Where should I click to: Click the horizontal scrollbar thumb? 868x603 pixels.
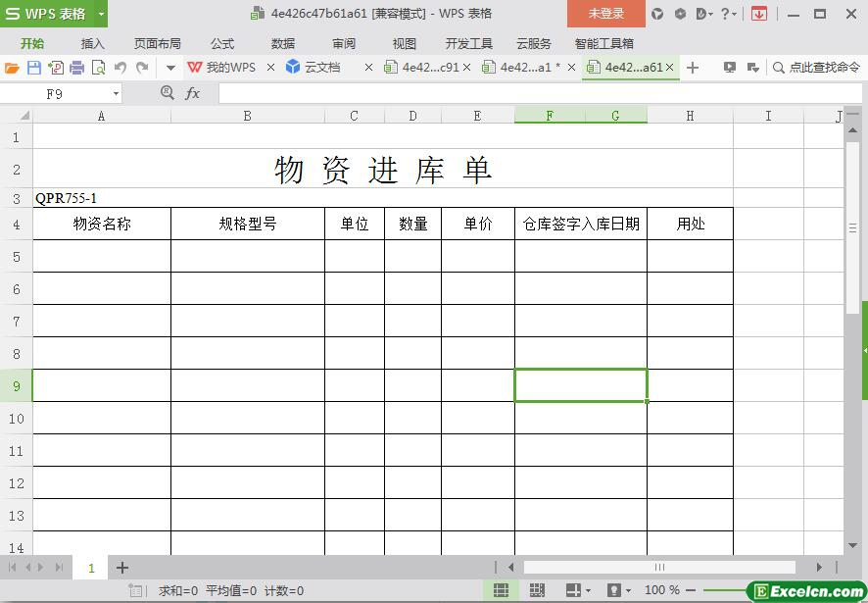pos(659,567)
